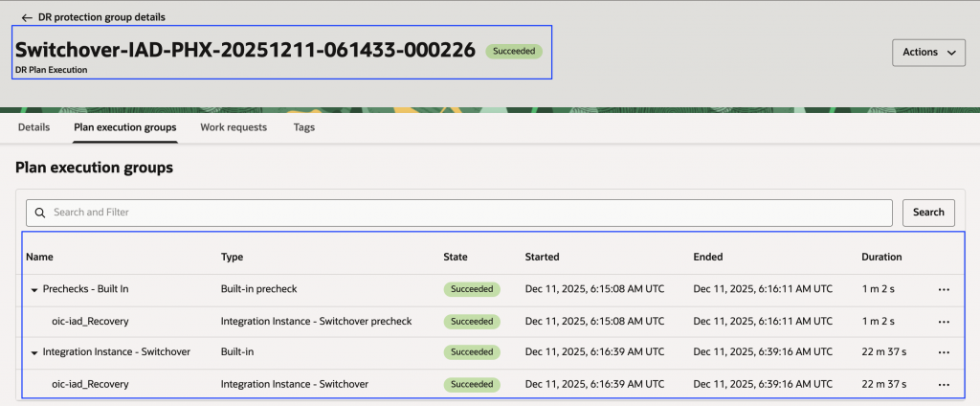Open the Work requests tab
The image size is (980, 406).
tap(234, 127)
